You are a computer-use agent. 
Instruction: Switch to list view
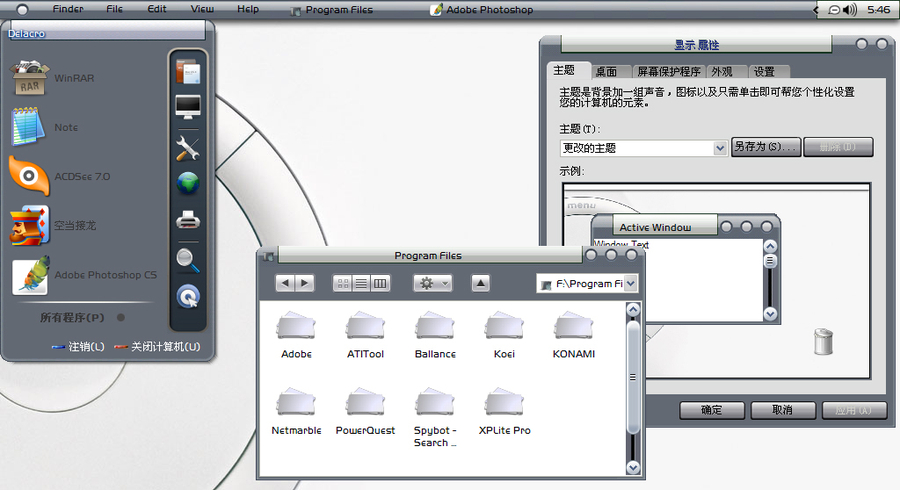(361, 283)
